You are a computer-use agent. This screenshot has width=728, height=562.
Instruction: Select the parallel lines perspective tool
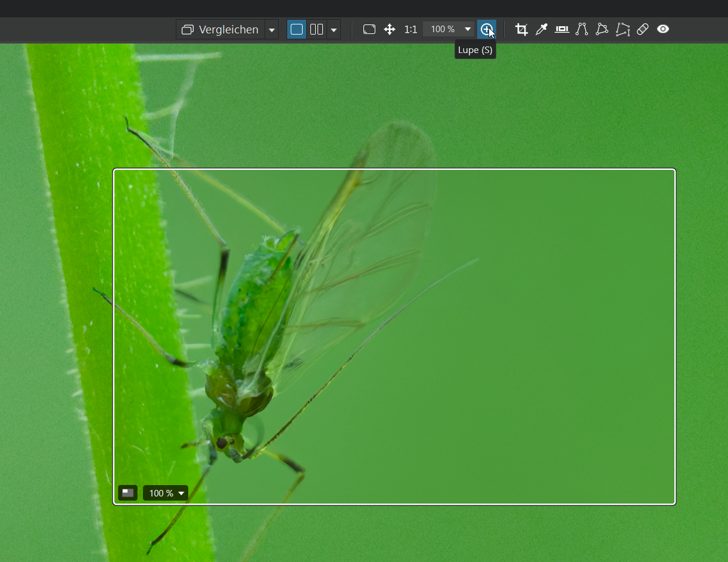point(582,29)
